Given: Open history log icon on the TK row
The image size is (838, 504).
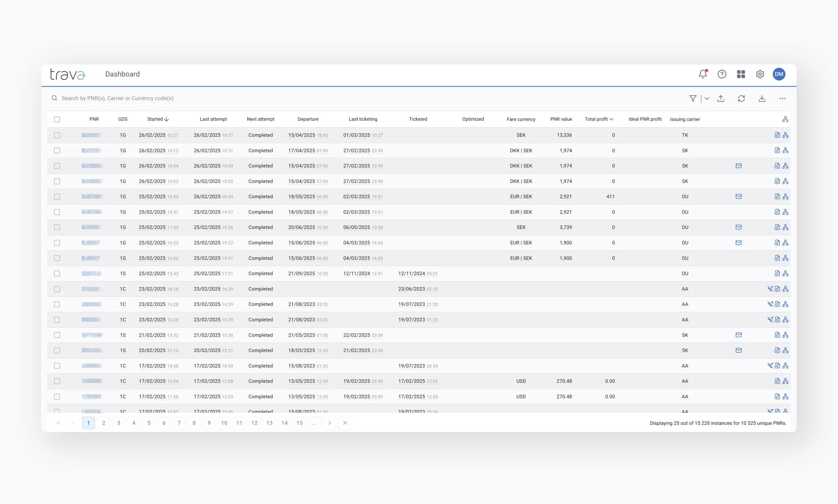Looking at the screenshot, I should pyautogui.click(x=777, y=135).
